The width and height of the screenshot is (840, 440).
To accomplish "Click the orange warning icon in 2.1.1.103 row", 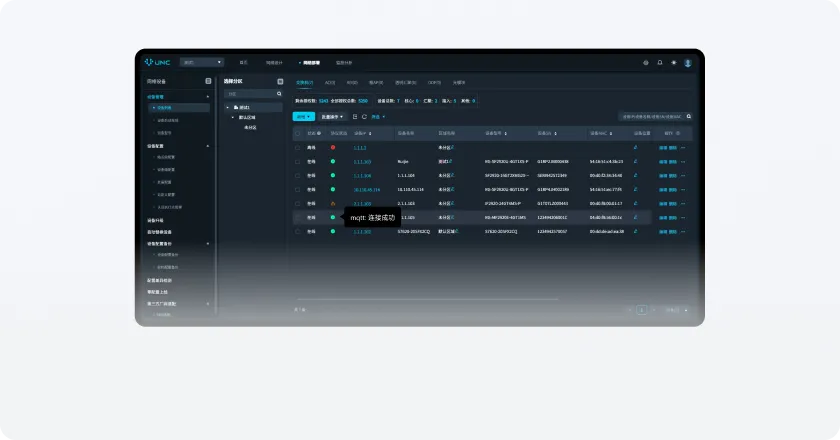I will pyautogui.click(x=333, y=204).
